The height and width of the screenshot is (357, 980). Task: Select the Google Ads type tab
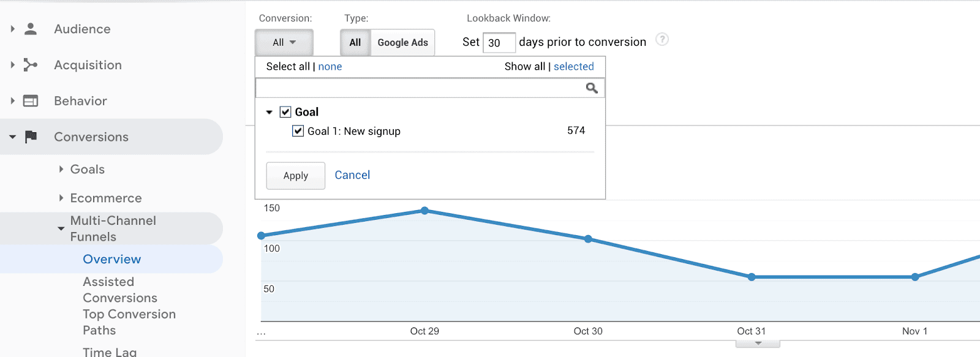click(402, 43)
